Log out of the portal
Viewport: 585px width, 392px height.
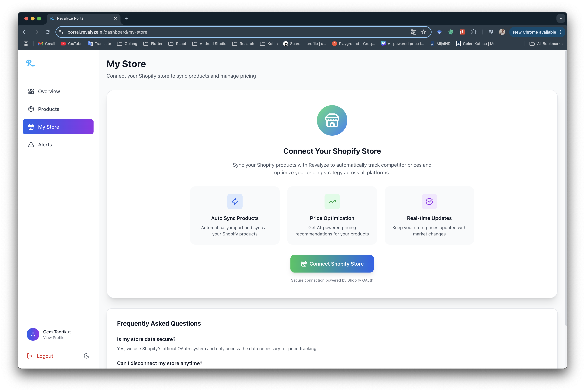tap(40, 356)
